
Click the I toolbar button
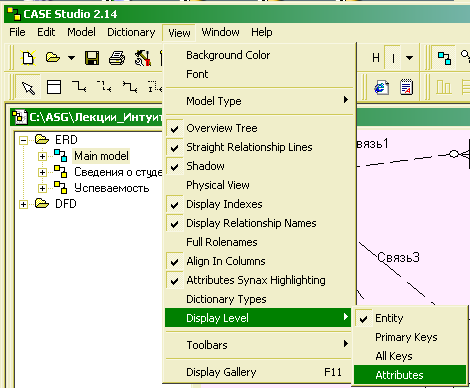393,58
